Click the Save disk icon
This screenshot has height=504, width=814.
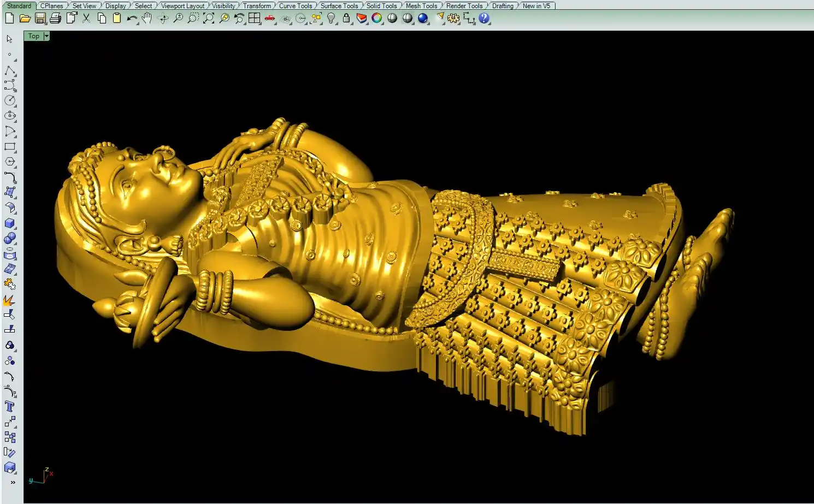click(x=40, y=18)
